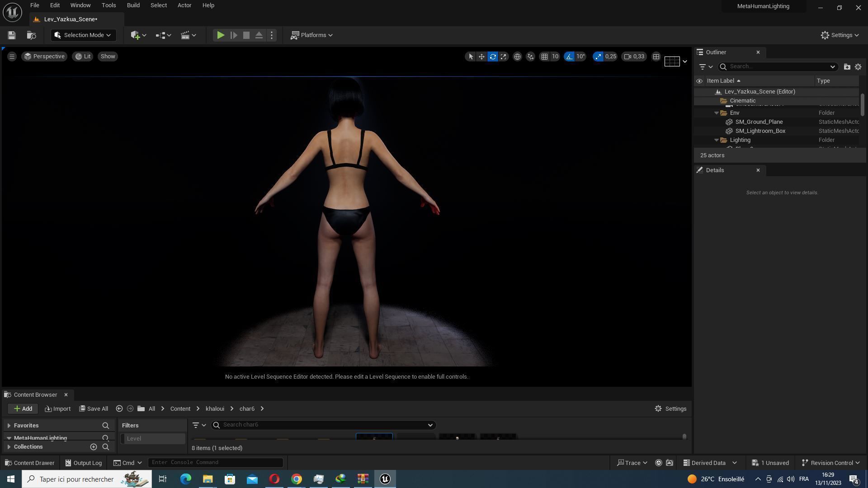Click Save All in Content Browser
The image size is (868, 488).
click(94, 409)
